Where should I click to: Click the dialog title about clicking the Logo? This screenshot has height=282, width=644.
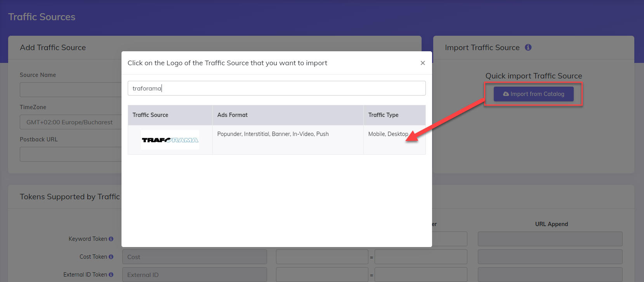227,63
